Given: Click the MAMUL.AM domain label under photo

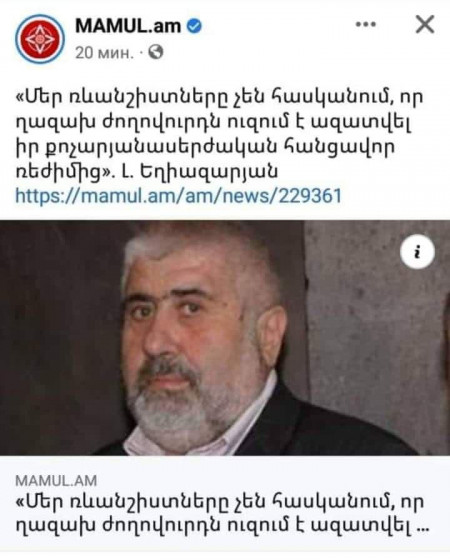Looking at the screenshot, I should coord(56,481).
